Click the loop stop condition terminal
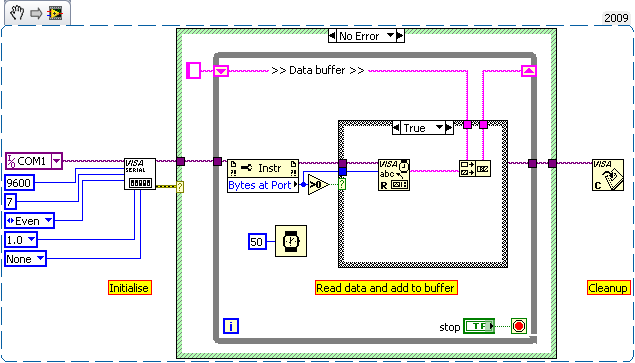The height and width of the screenshot is (363, 635). (x=519, y=326)
